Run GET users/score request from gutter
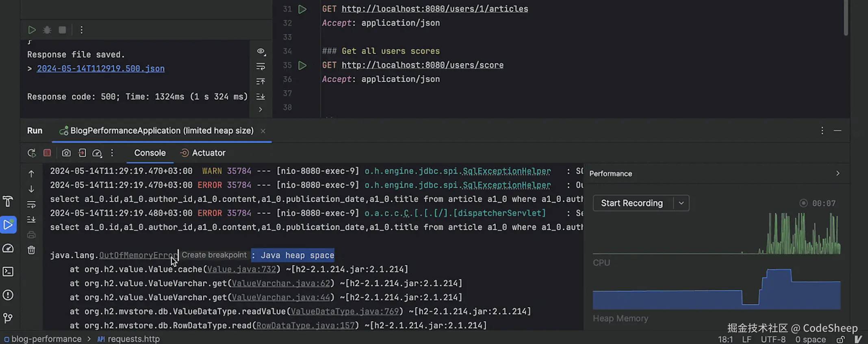Image resolution: width=868 pixels, height=344 pixels. (302, 65)
